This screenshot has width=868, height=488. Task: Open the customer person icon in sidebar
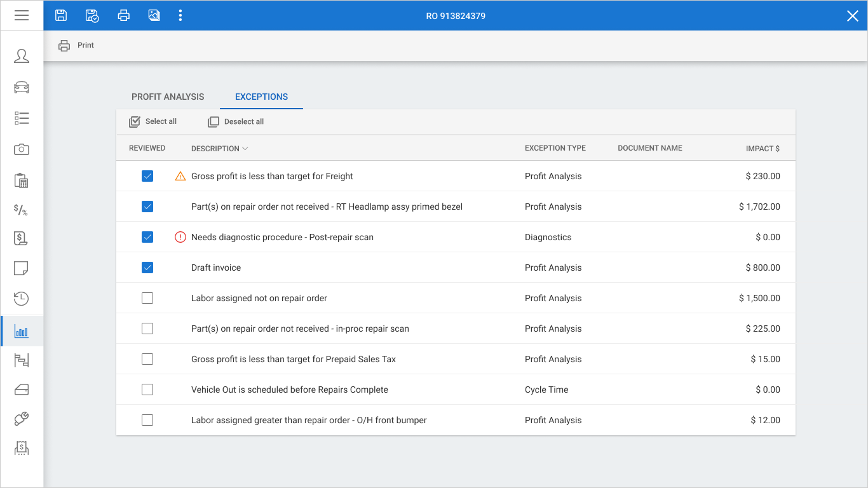tap(22, 56)
